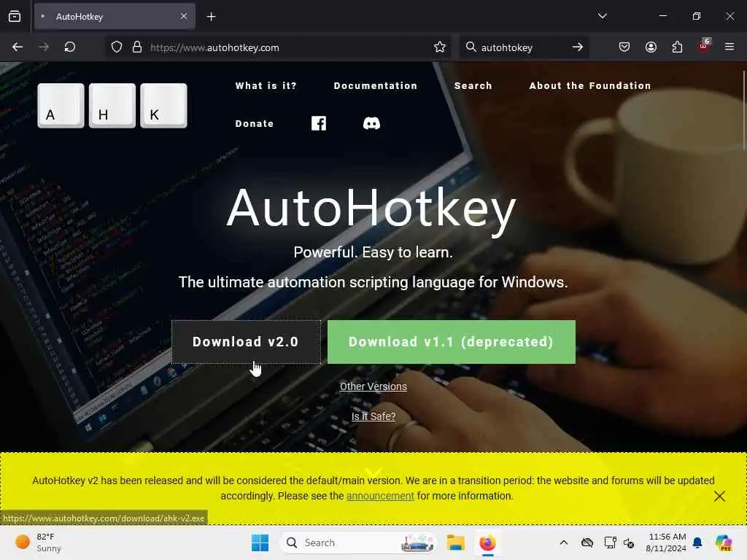The image size is (747, 560).
Task: Click the uBlock Origin extension icon
Action: click(704, 46)
